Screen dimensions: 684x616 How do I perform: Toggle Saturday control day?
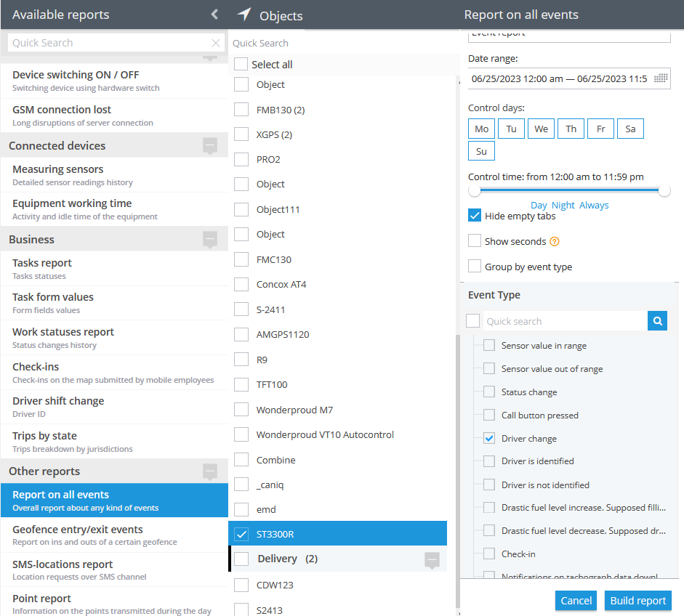tap(630, 129)
